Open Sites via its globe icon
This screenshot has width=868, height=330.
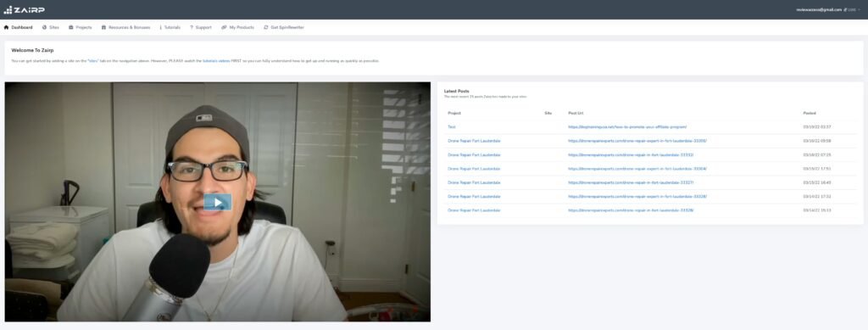44,27
